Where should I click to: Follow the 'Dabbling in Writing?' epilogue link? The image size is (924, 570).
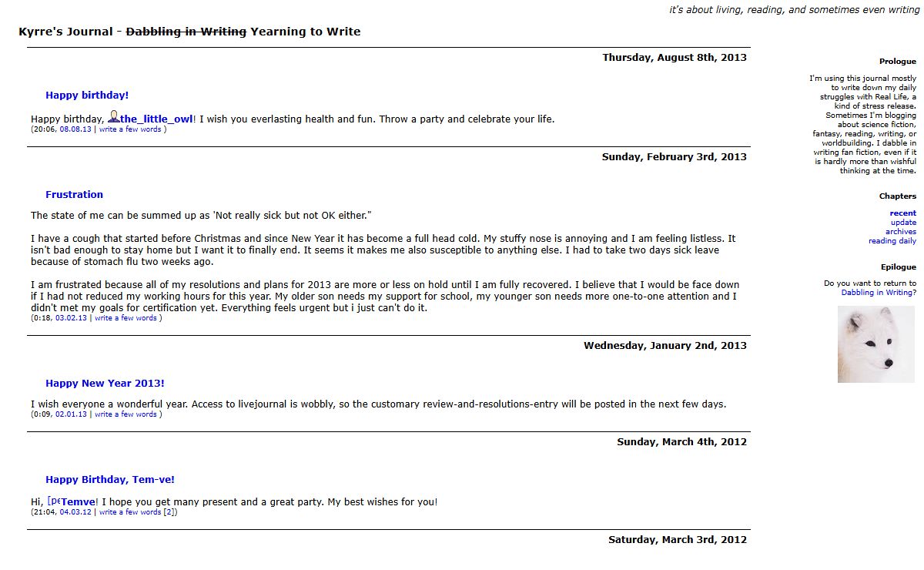click(x=879, y=293)
